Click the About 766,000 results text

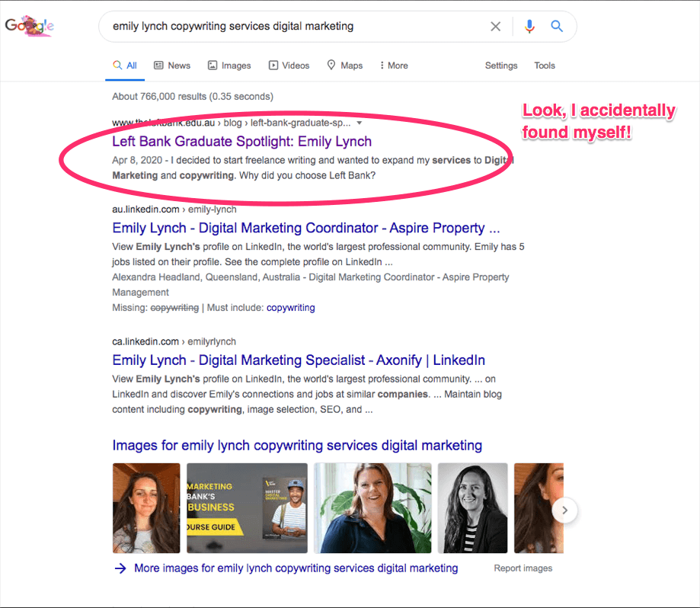click(193, 97)
